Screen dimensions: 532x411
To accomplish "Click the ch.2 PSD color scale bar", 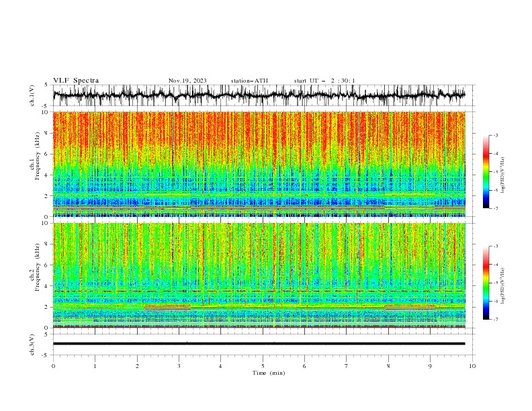I will (486, 283).
